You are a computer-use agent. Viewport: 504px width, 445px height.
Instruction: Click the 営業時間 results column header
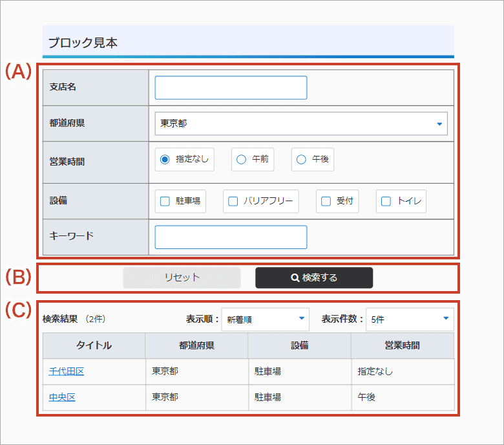point(402,345)
